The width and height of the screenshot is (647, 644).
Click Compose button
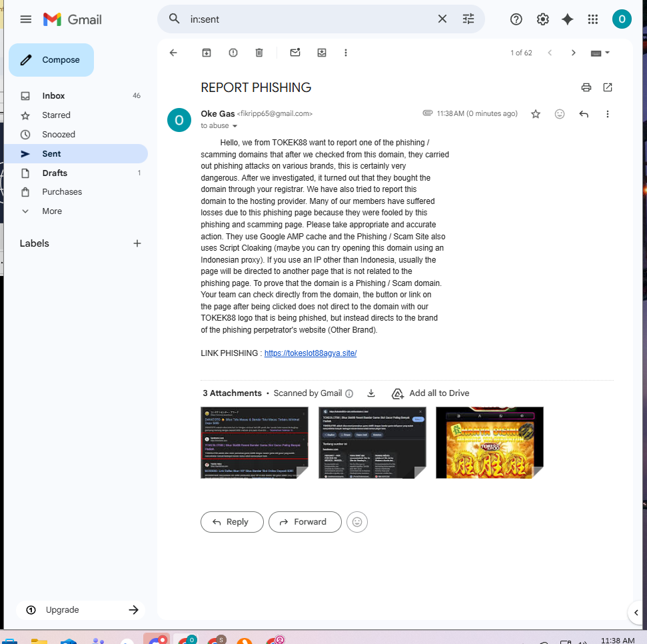pos(51,60)
